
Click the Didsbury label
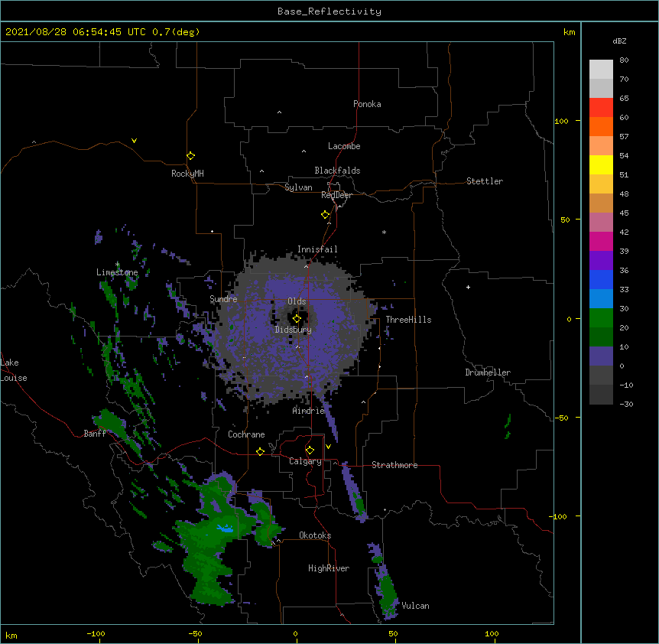click(x=293, y=330)
